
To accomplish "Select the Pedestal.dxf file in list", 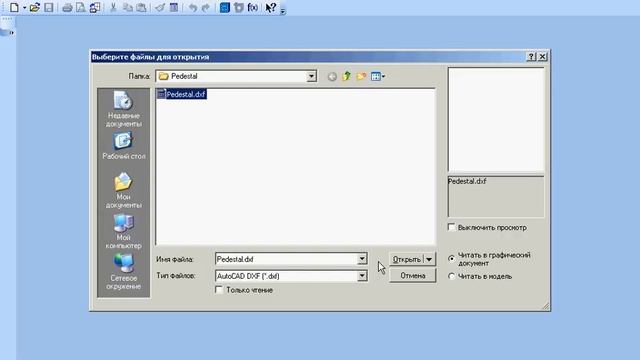I will point(182,94).
